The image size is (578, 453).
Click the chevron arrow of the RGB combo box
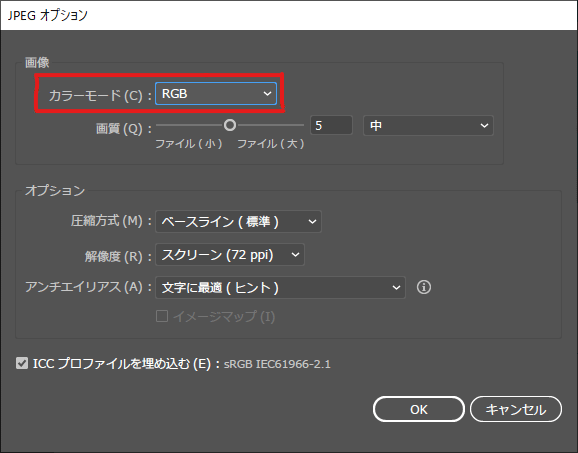[267, 94]
